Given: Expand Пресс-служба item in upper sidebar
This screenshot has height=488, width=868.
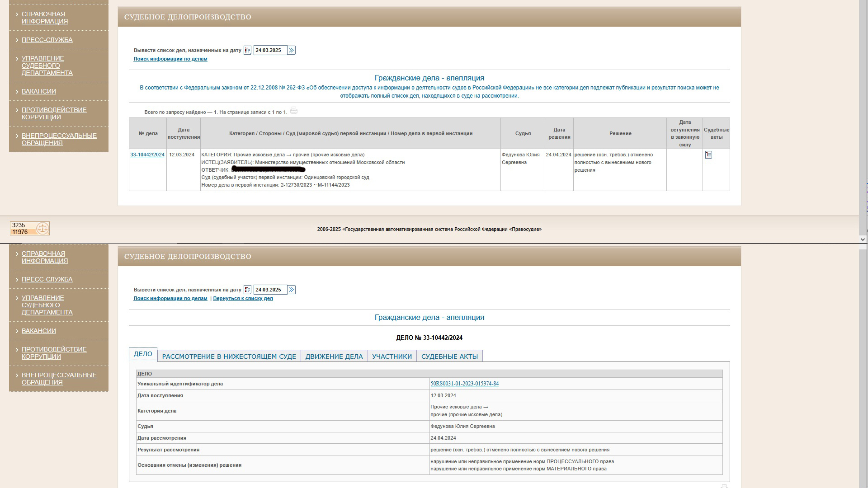Looking at the screenshot, I should click(47, 40).
